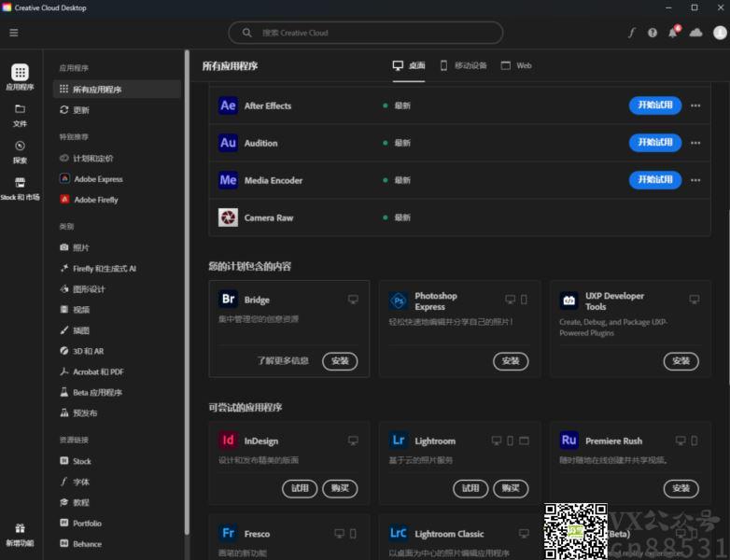The width and height of the screenshot is (730, 560).
Task: Select Acrobat and PDF category
Action: 91,371
